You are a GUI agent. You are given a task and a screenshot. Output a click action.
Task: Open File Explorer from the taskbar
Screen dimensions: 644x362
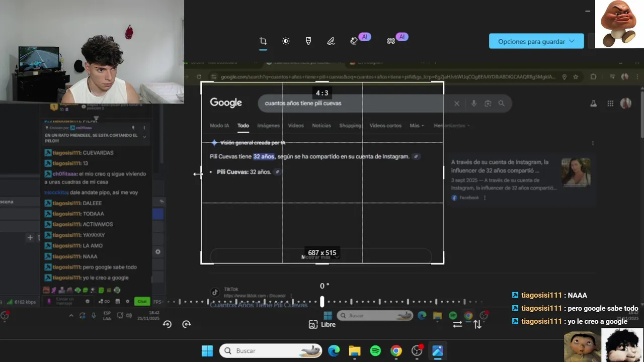(355, 351)
